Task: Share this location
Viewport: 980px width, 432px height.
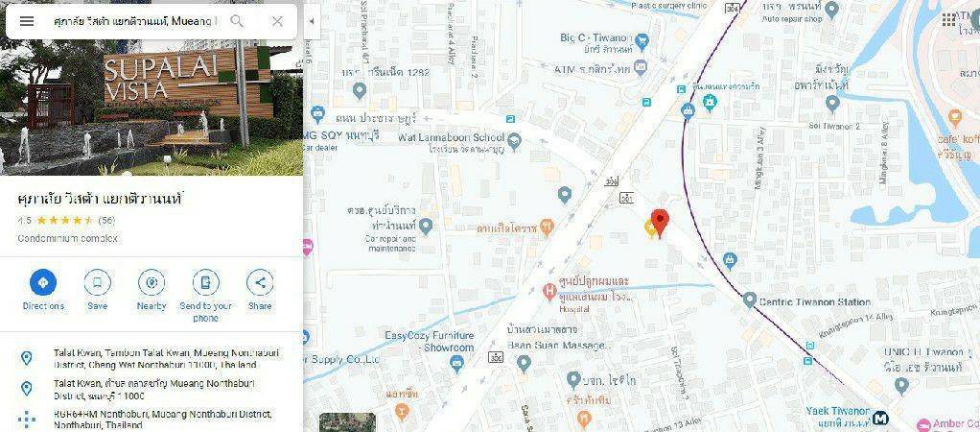Action: [x=260, y=290]
